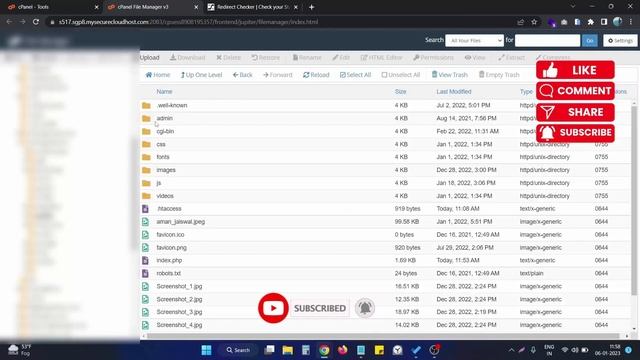640x360 pixels.
Task: Click Empty Trash
Action: tap(499, 75)
